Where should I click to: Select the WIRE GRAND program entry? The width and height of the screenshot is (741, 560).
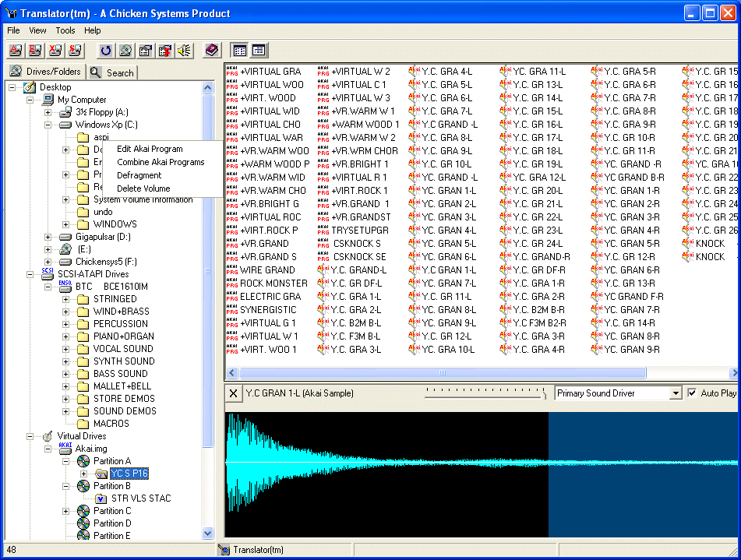click(x=267, y=269)
